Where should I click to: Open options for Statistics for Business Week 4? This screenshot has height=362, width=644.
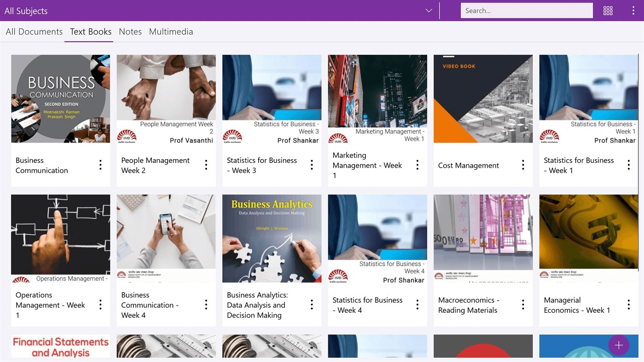(417, 305)
